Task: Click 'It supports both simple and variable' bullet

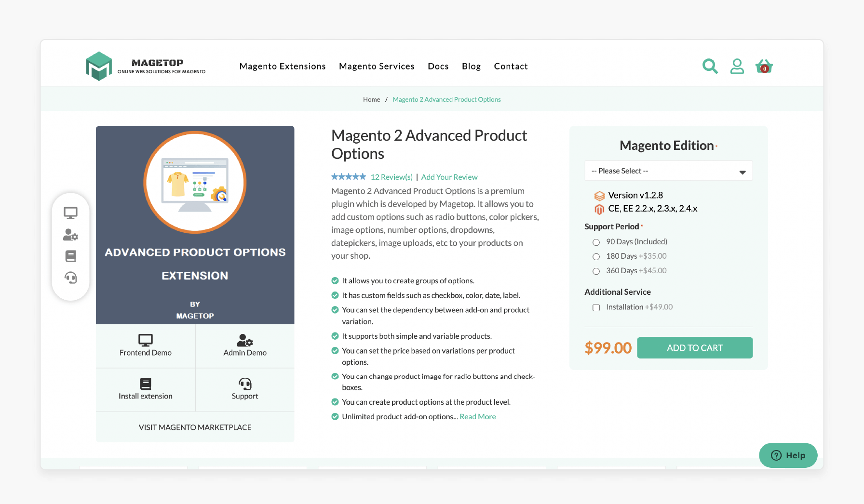Action: click(x=417, y=336)
